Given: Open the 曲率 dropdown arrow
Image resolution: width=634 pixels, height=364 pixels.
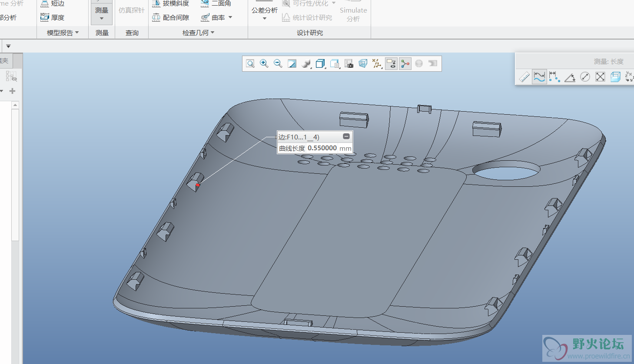Looking at the screenshot, I should click(230, 17).
